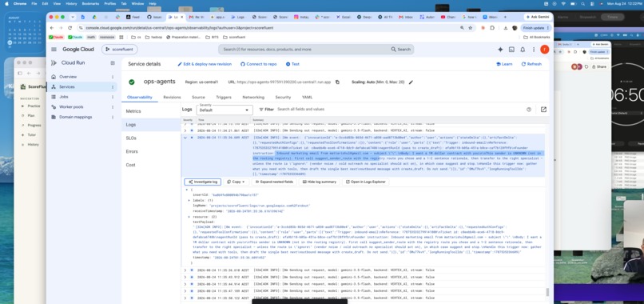
Task: Open the logs help question-mark icon
Action: (529, 110)
